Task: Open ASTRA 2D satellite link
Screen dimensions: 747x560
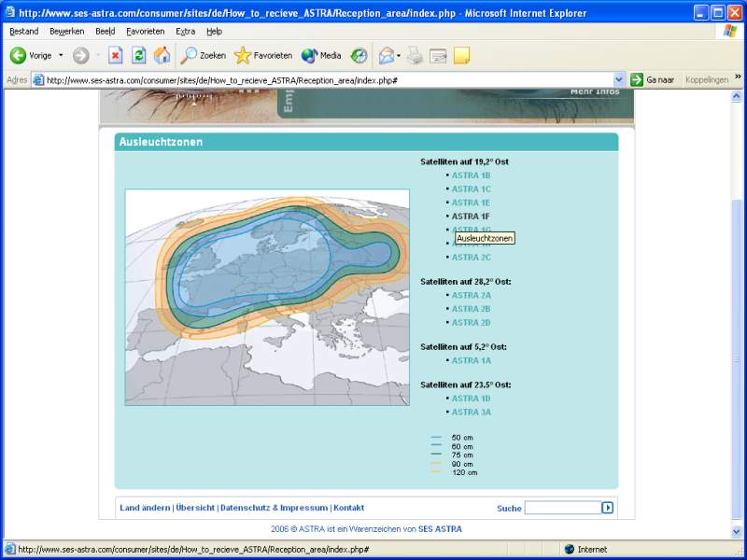Action: pyautogui.click(x=471, y=323)
